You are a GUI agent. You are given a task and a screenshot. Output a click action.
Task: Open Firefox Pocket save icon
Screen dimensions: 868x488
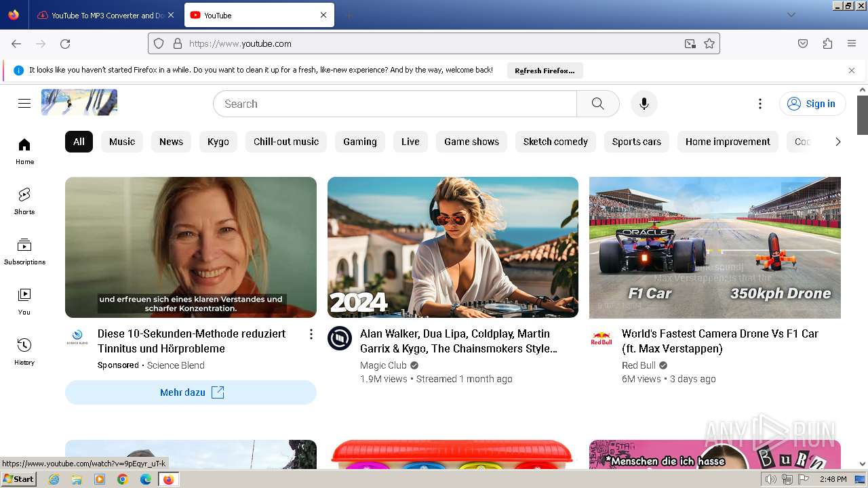coord(803,43)
